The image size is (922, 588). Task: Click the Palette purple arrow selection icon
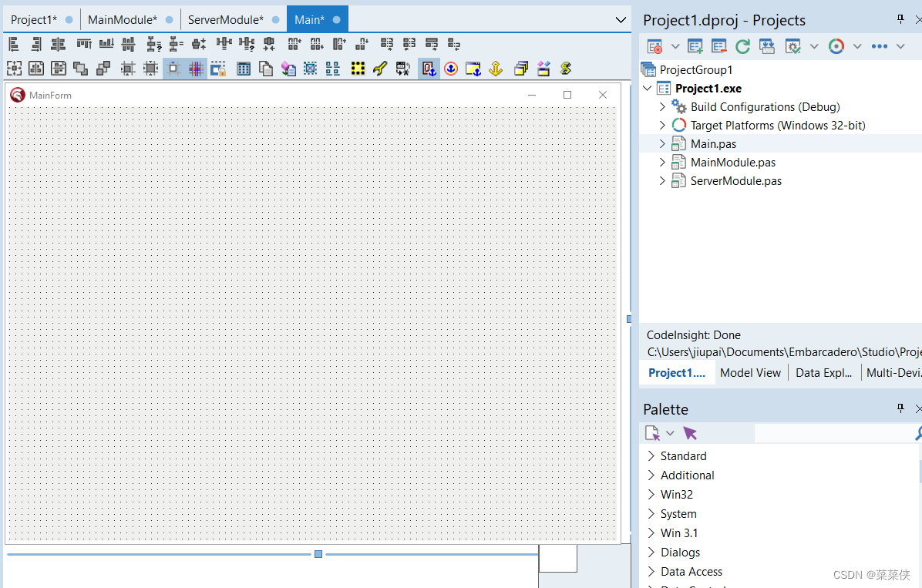690,433
